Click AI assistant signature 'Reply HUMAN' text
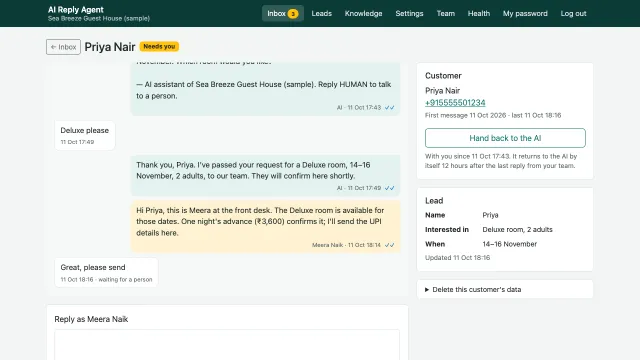The width and height of the screenshot is (640, 360). coord(264,90)
